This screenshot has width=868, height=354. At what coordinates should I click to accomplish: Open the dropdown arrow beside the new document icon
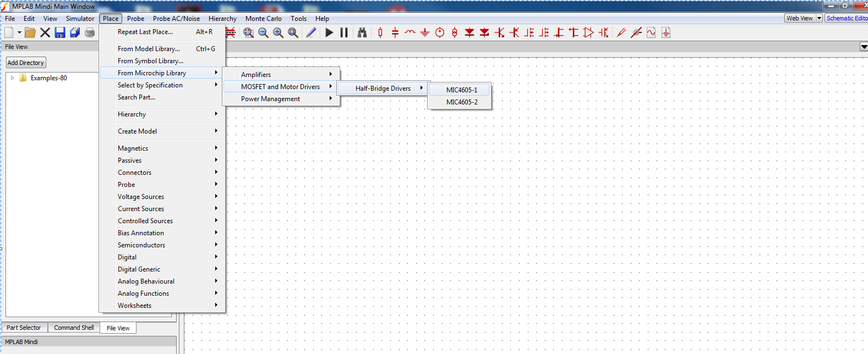[x=19, y=32]
